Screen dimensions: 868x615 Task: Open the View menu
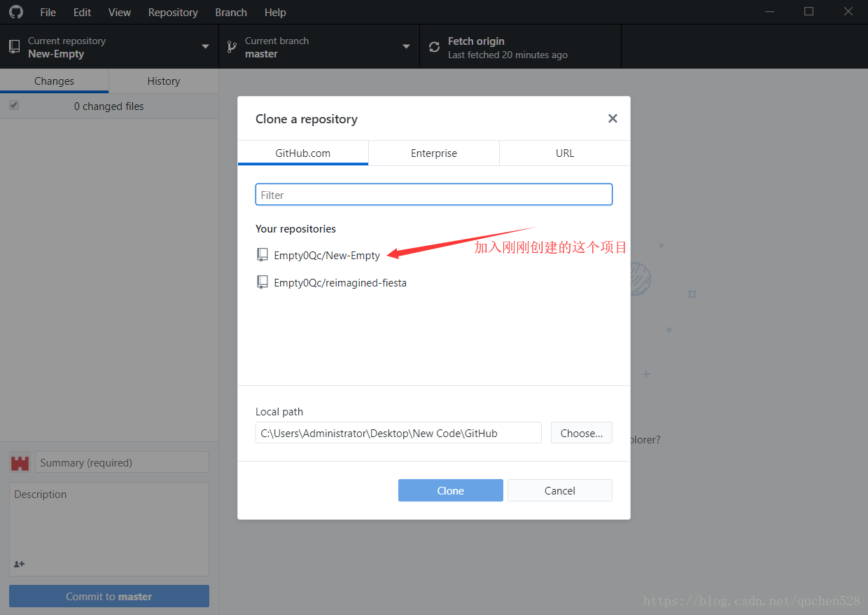coord(120,12)
